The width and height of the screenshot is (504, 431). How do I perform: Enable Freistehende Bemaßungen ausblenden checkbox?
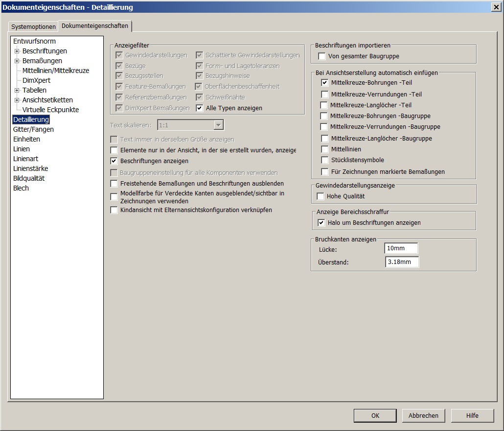tap(114, 184)
